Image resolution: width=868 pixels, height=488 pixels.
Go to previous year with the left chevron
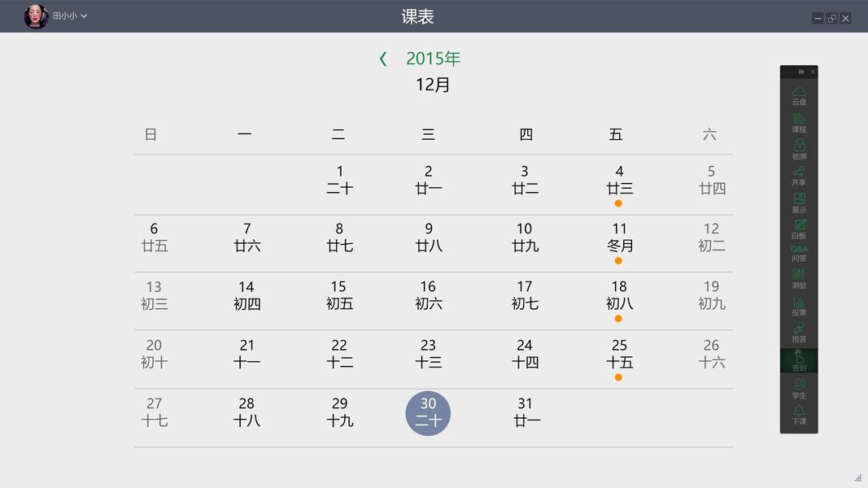383,59
